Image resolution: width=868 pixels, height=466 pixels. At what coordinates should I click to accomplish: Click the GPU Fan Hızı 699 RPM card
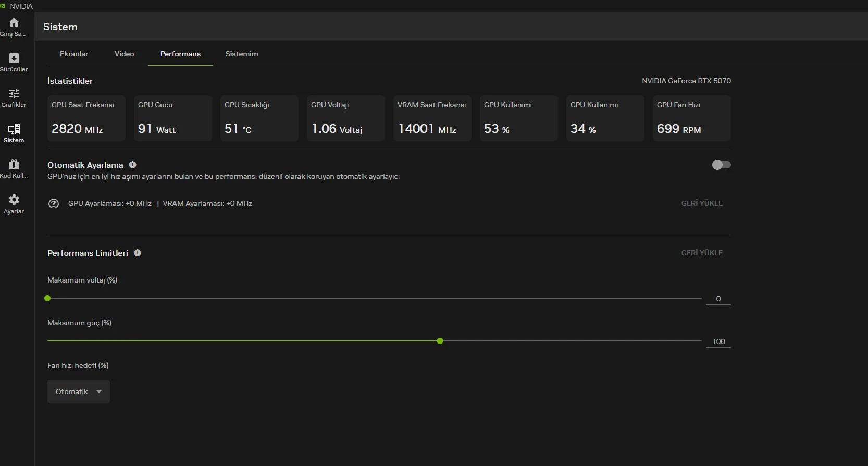coord(692,118)
